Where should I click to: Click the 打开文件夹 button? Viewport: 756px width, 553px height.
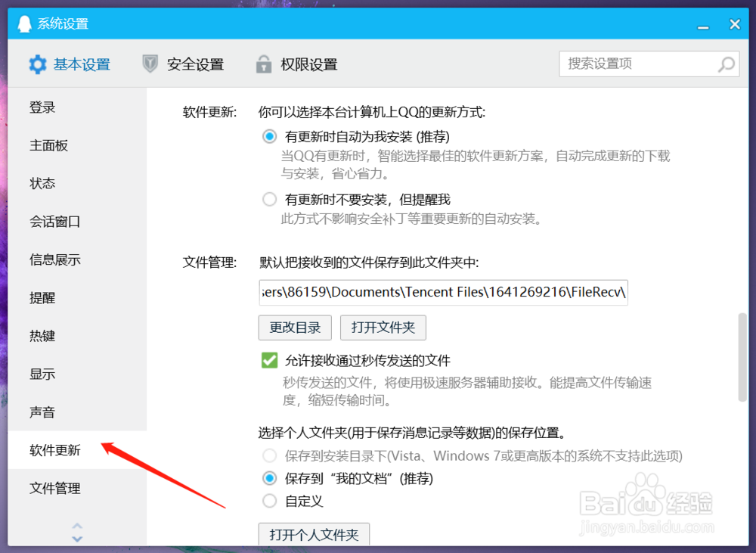coord(383,328)
